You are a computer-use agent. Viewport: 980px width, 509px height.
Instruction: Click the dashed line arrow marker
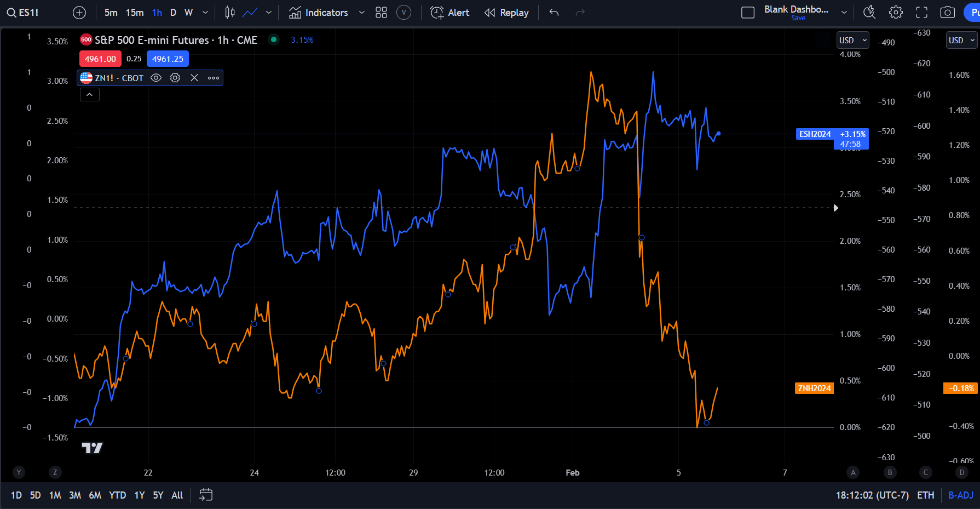835,208
